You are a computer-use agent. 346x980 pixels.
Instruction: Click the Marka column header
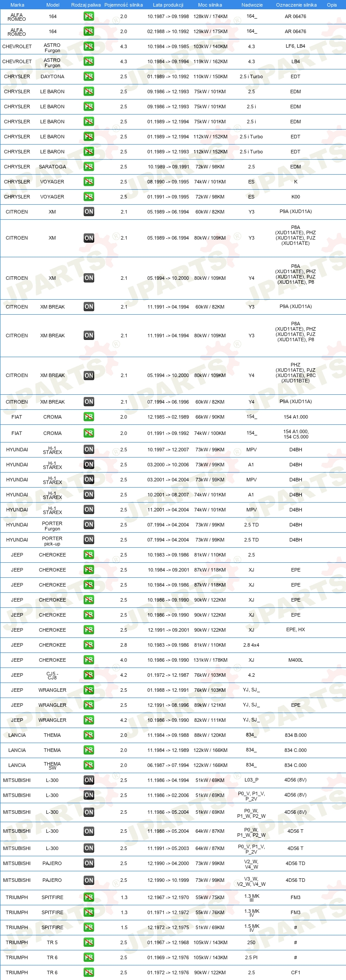pyautogui.click(x=17, y=5)
